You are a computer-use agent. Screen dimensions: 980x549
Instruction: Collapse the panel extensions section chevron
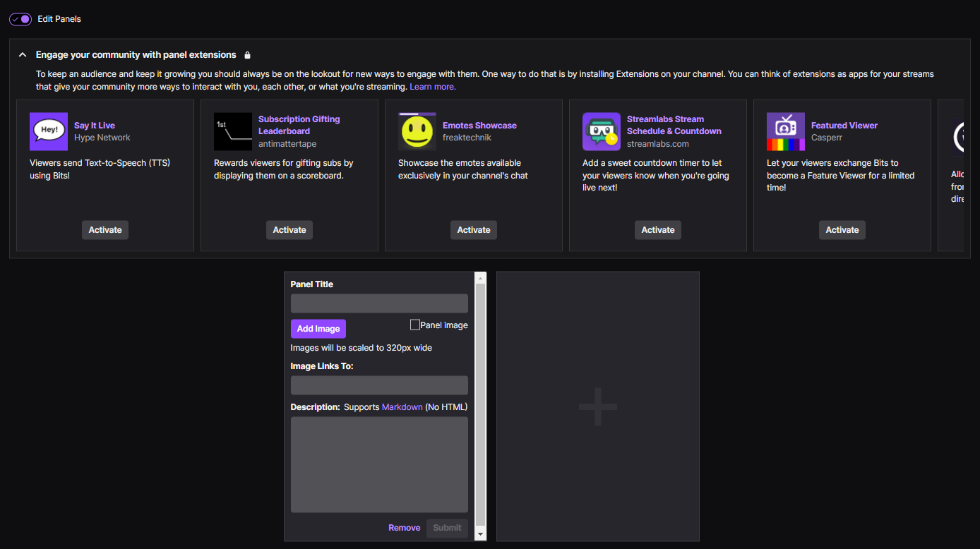click(x=23, y=55)
